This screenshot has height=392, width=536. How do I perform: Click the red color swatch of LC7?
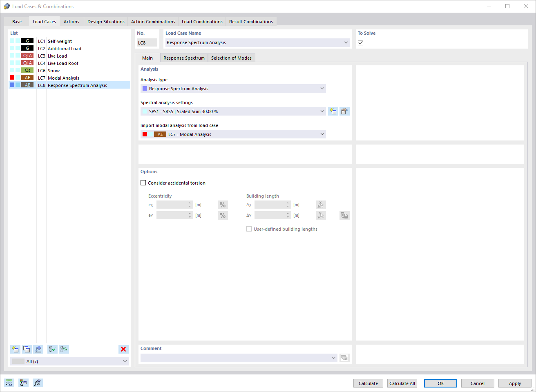click(x=12, y=78)
